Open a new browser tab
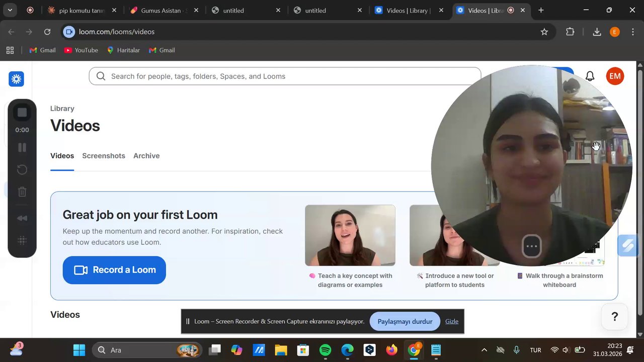 point(541,10)
